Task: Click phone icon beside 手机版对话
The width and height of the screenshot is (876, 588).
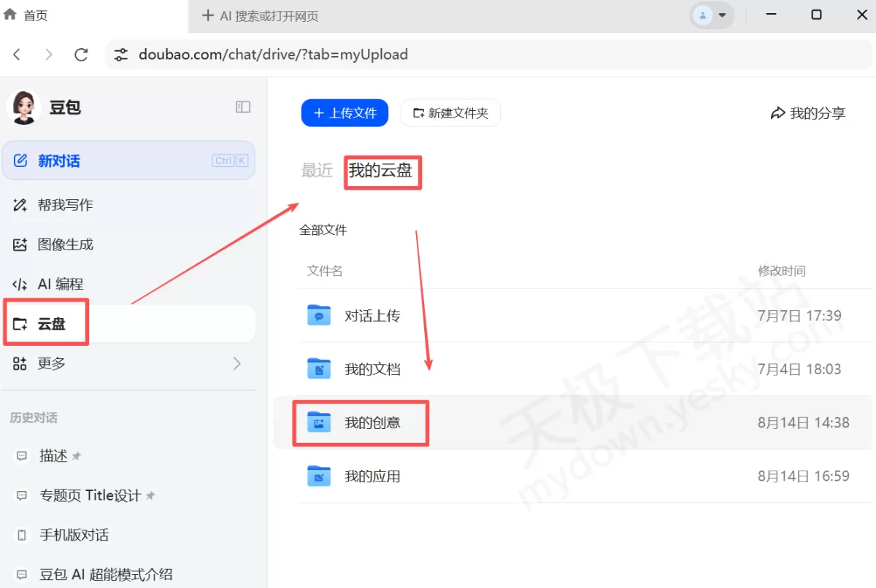Action: click(x=22, y=535)
